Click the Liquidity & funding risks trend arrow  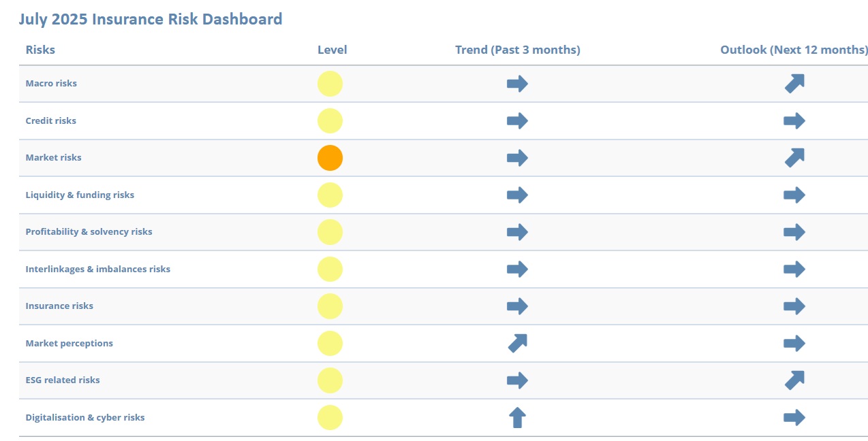coord(517,195)
